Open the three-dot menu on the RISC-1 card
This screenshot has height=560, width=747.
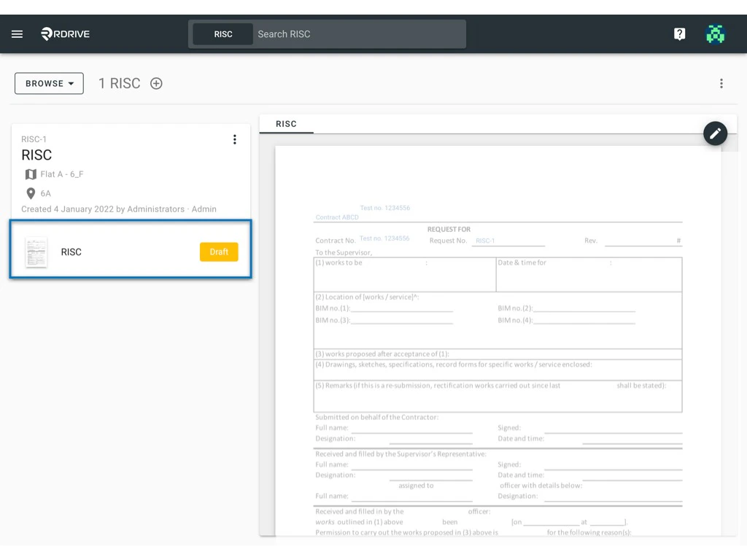point(235,139)
